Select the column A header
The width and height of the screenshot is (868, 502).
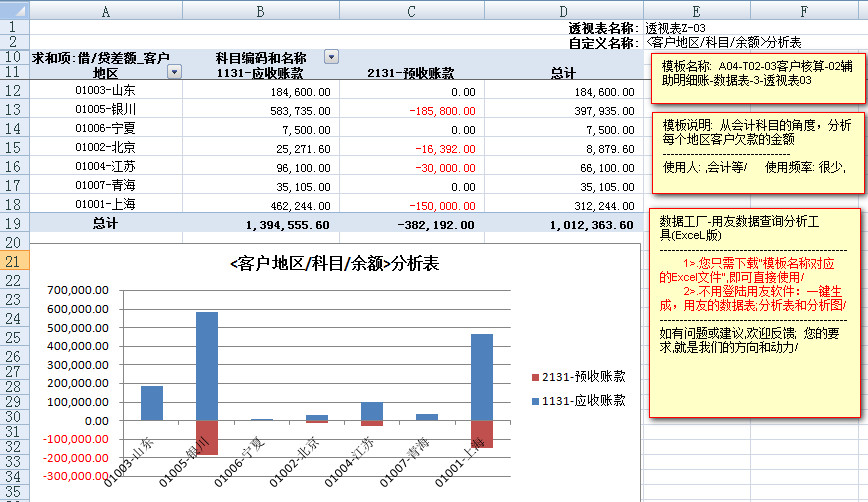(x=106, y=10)
